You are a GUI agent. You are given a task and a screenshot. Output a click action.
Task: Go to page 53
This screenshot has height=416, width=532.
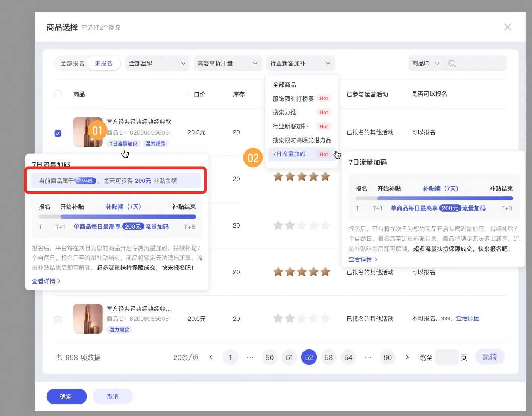pos(329,357)
